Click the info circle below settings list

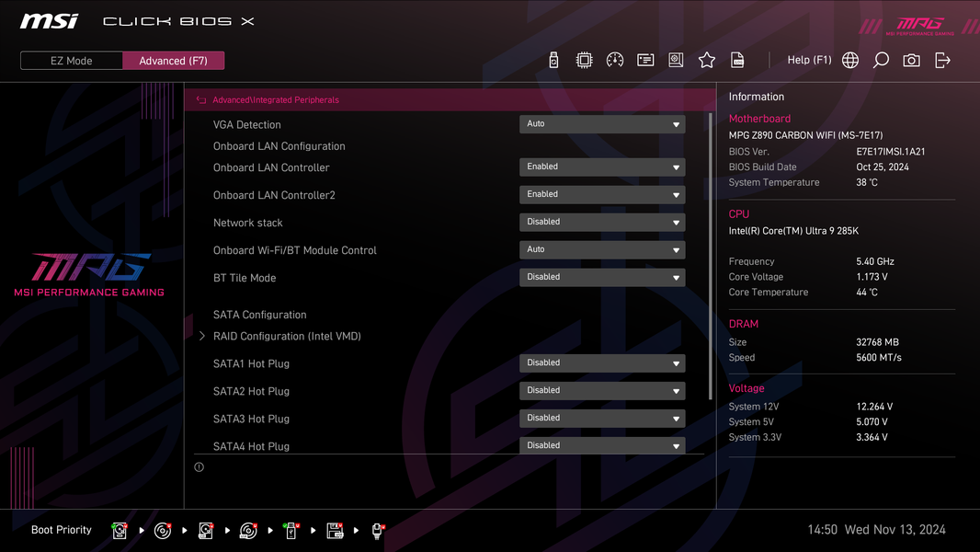199,467
